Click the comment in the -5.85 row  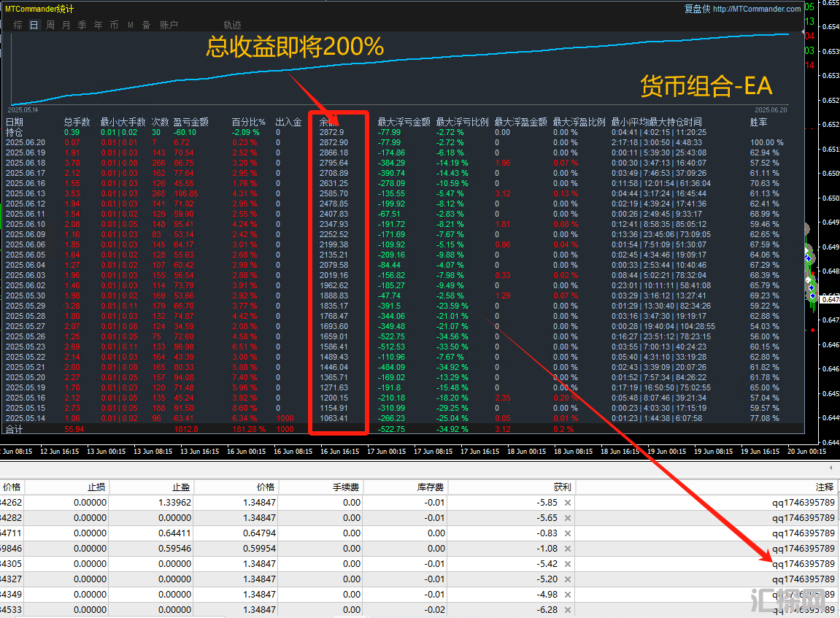pyautogui.click(x=803, y=503)
